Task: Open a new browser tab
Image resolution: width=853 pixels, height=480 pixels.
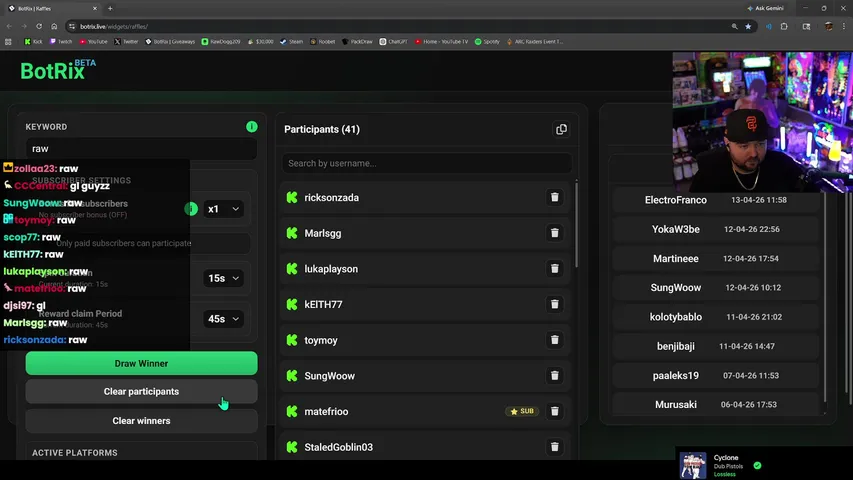Action: click(x=110, y=8)
